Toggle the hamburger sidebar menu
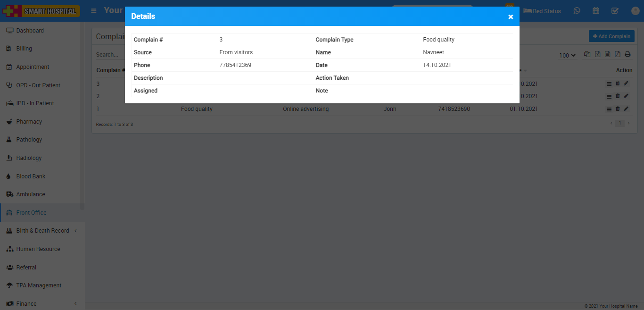The height and width of the screenshot is (310, 644). (94, 10)
